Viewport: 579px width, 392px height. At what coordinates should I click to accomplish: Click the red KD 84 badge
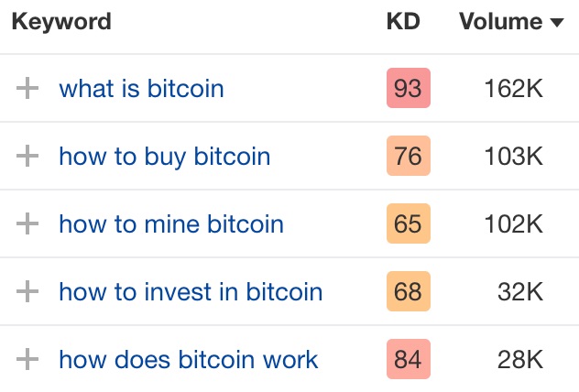pos(408,360)
